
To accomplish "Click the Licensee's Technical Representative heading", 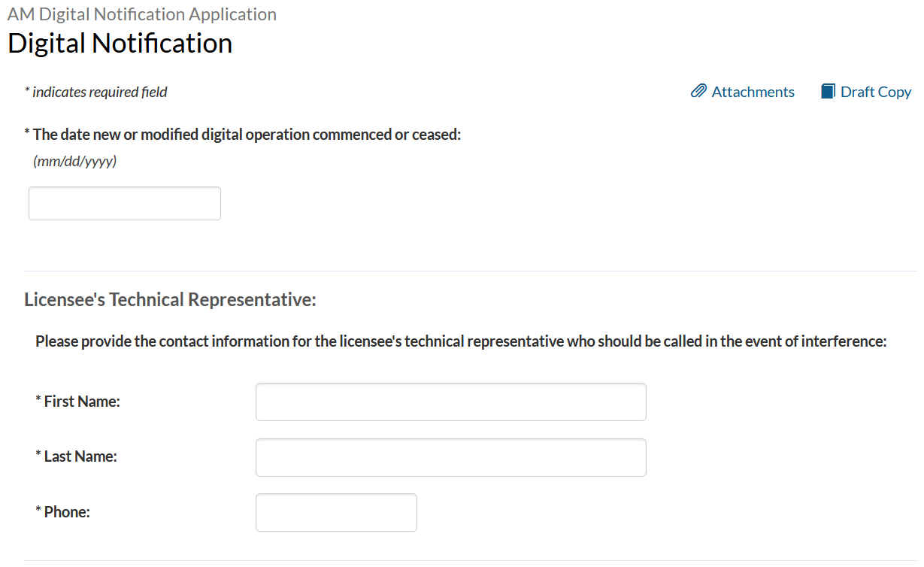I will tap(170, 300).
